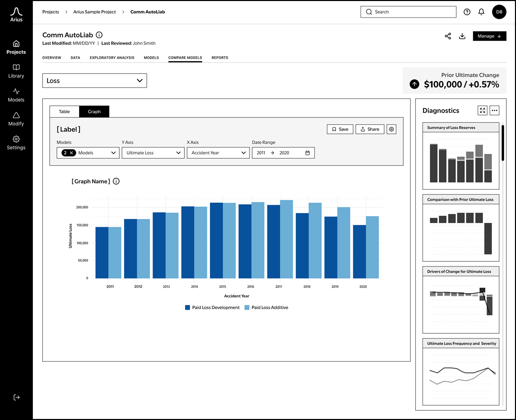Click the $100,000 / +0.57% value
516x420 pixels.
(x=461, y=85)
